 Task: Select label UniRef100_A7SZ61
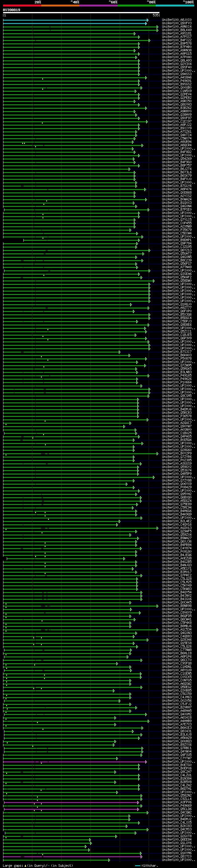[x=177, y=132]
